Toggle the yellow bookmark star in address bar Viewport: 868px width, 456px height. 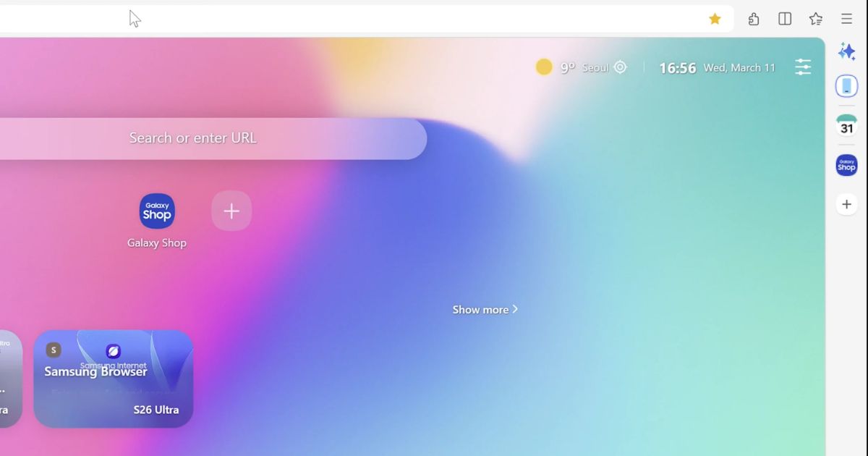click(x=715, y=18)
